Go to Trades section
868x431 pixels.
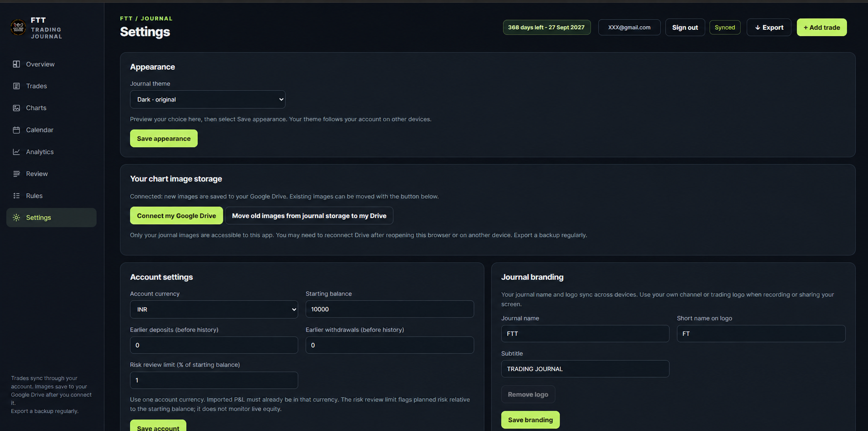click(x=51, y=86)
